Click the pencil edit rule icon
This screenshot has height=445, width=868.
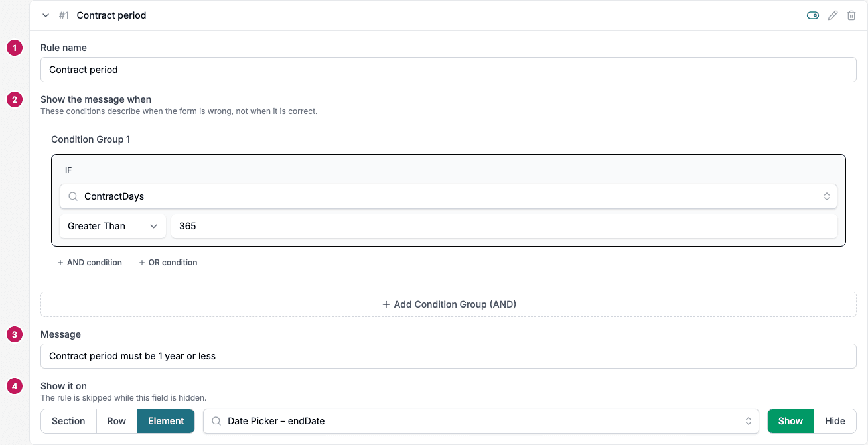833,15
